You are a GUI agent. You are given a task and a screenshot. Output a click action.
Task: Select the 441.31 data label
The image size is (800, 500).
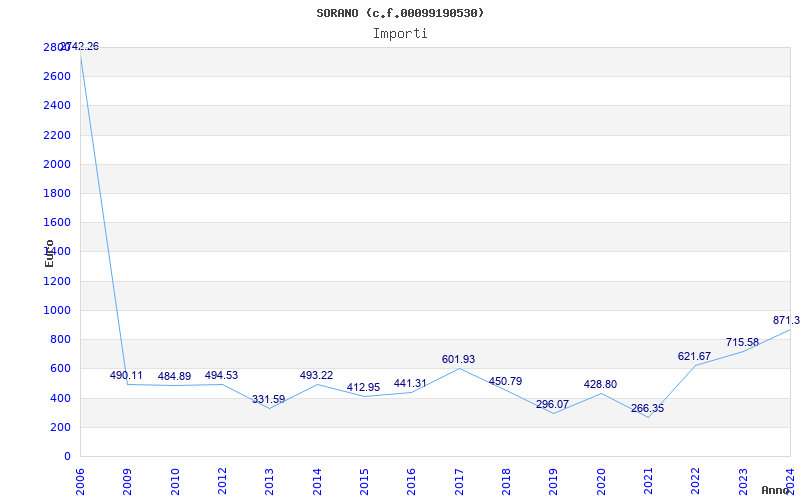(x=410, y=383)
